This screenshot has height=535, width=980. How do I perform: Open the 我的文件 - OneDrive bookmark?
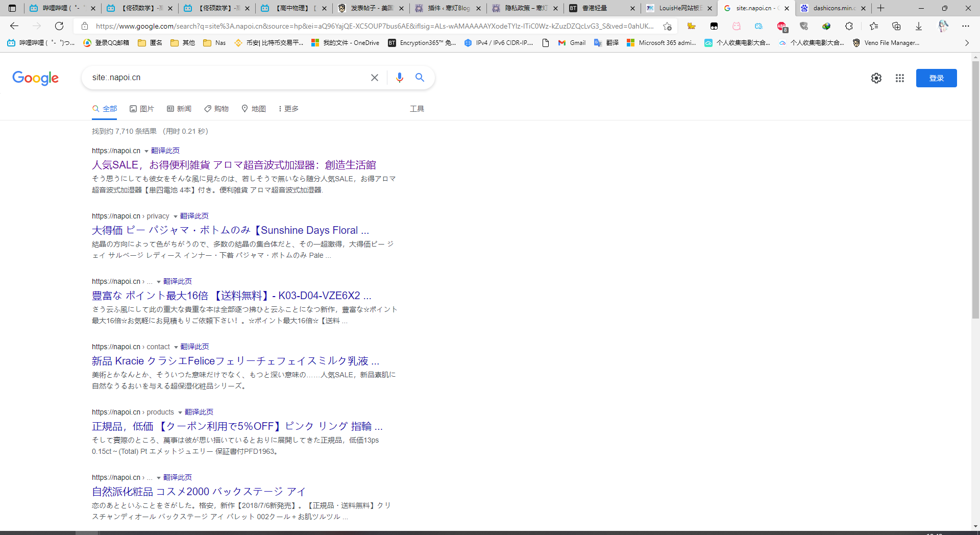pos(346,43)
